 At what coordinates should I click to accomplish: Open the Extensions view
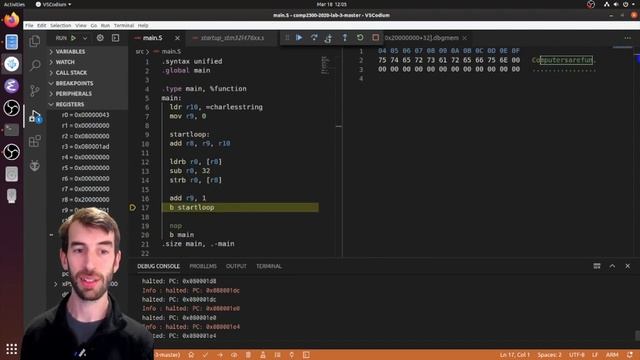pos(35,141)
